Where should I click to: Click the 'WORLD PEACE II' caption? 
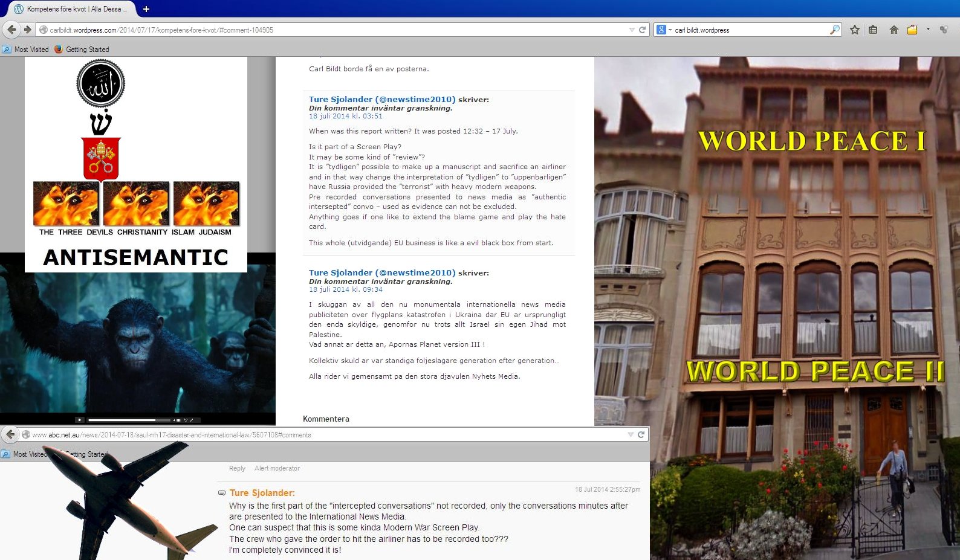click(x=815, y=371)
